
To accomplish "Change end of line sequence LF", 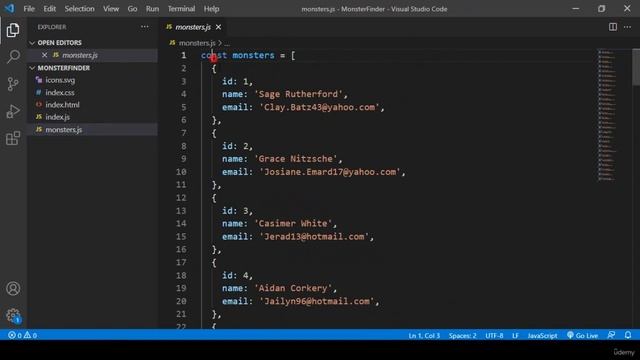I will click(516, 335).
